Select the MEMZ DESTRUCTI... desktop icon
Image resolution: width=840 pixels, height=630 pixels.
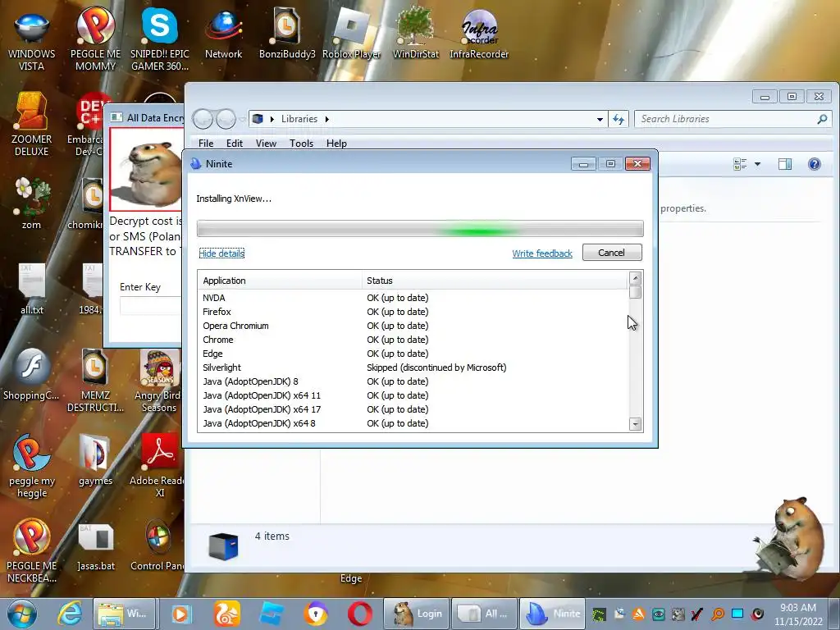pos(95,381)
